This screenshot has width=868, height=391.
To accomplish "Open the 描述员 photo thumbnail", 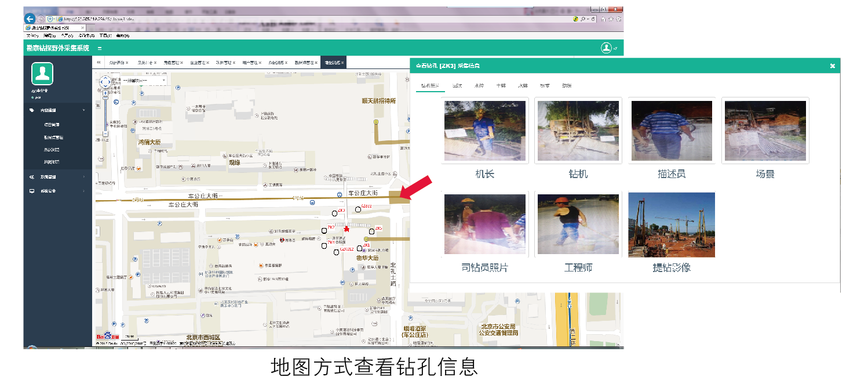I will pos(672,131).
